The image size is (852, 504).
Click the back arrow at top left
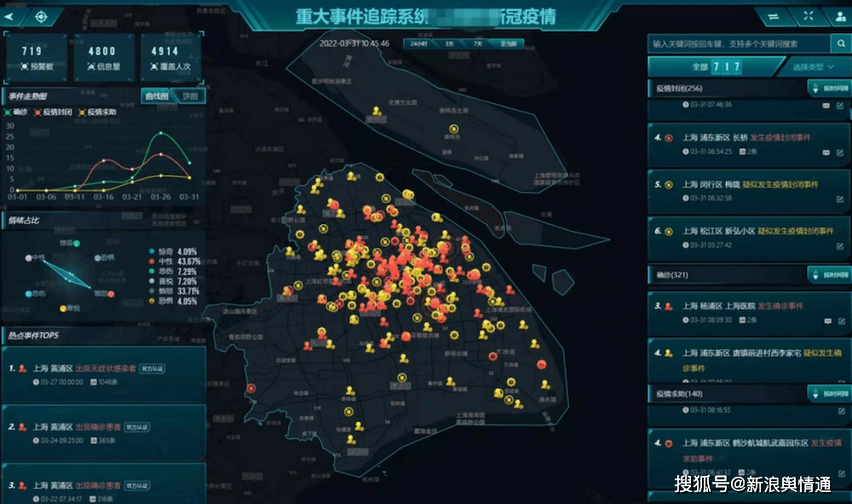tap(9, 16)
